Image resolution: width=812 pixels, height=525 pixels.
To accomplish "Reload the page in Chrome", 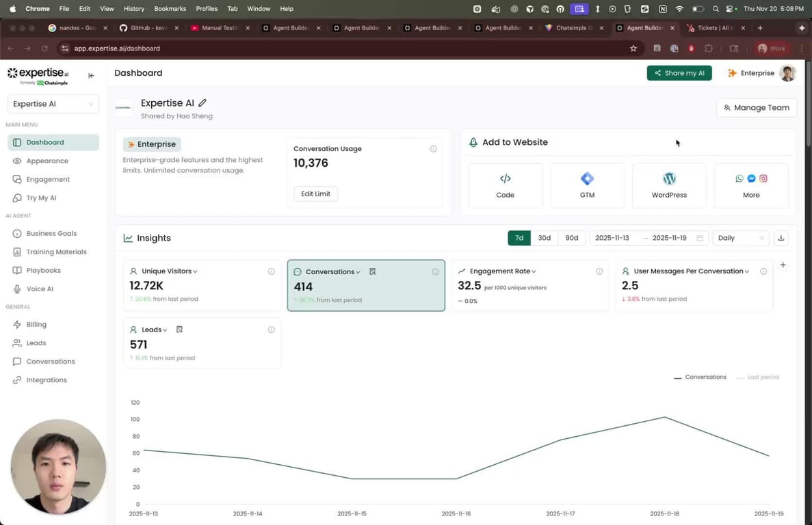I will (x=44, y=48).
